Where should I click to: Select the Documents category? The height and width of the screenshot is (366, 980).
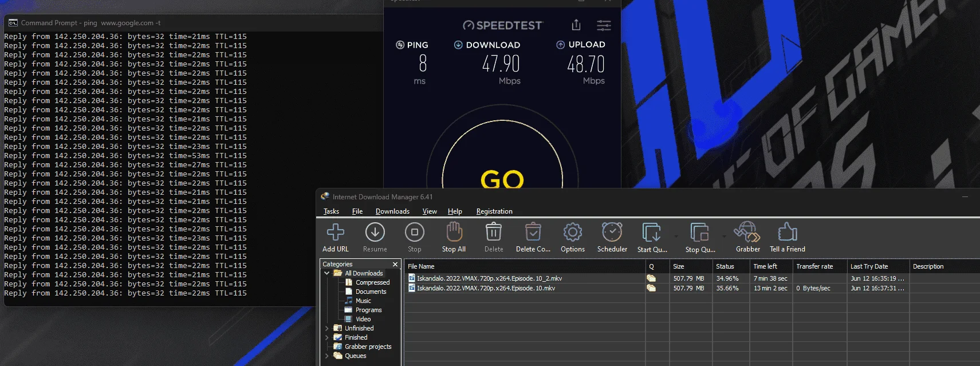coord(371,292)
